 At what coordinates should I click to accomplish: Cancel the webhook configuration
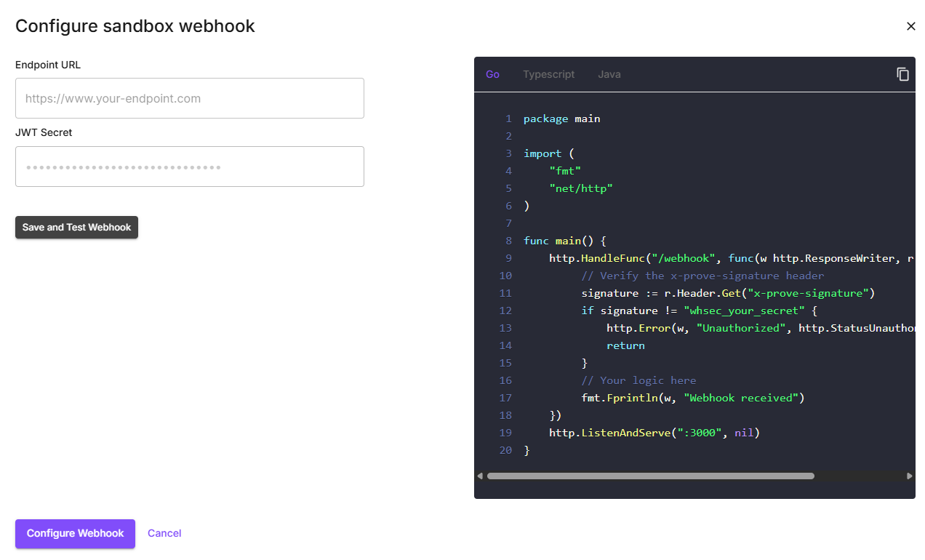coord(164,533)
